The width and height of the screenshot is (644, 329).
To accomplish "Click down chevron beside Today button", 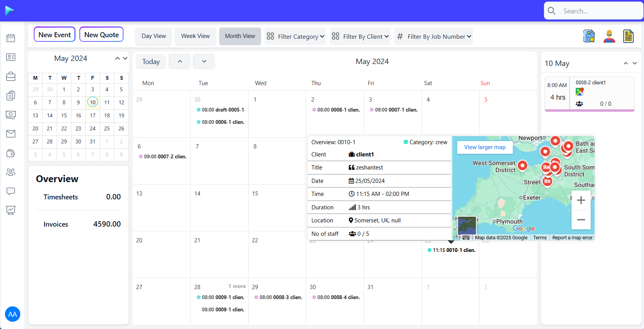I will [x=204, y=61].
